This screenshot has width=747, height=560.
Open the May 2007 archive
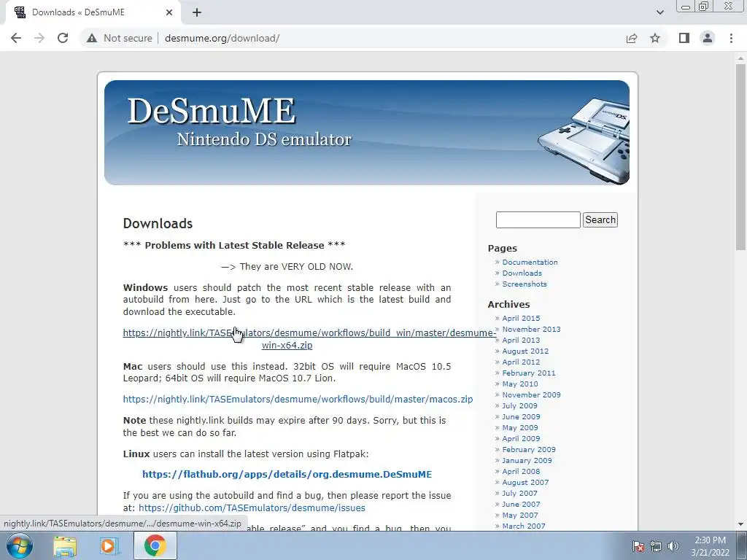519,516
